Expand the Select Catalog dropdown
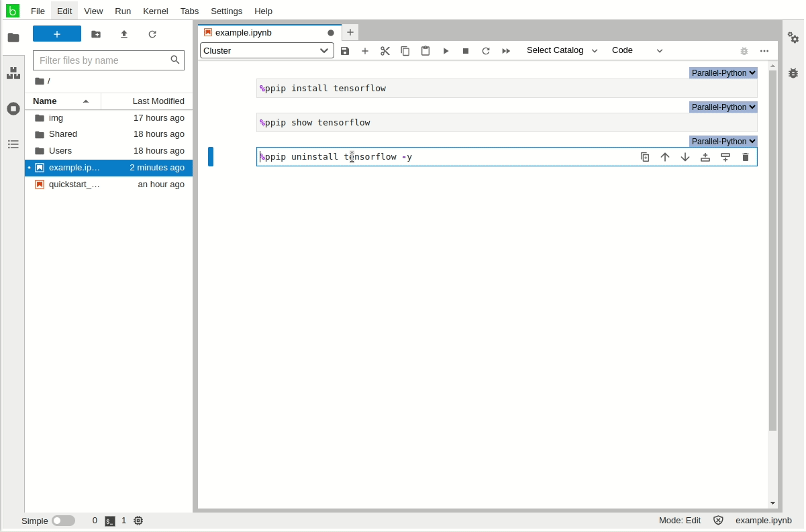 click(x=561, y=50)
